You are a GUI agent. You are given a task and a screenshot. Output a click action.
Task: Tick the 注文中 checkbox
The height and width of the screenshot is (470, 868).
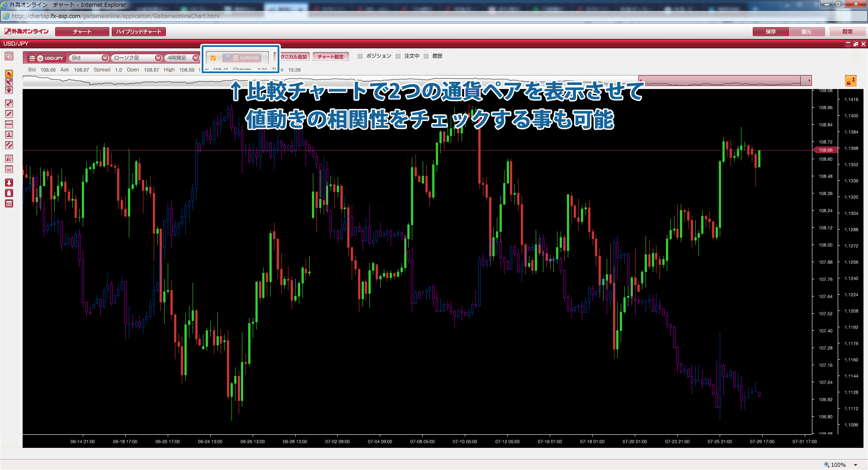pos(398,56)
